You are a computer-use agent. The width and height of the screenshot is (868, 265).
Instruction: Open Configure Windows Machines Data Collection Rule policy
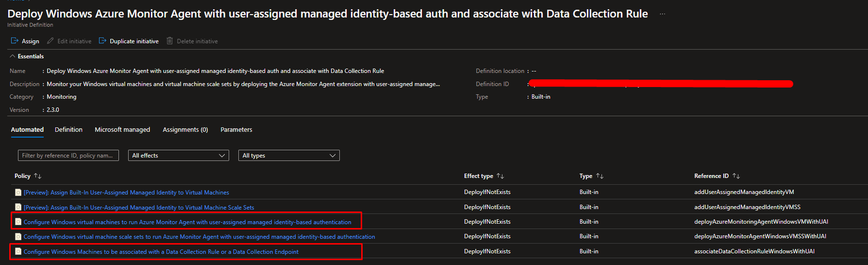click(x=161, y=252)
